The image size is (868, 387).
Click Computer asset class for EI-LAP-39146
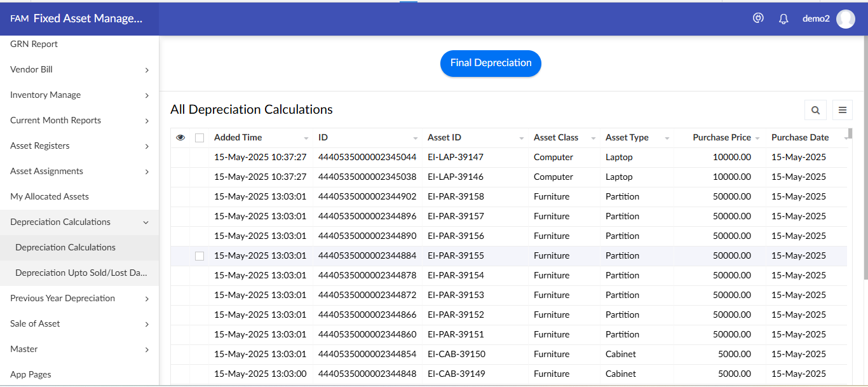pos(553,177)
